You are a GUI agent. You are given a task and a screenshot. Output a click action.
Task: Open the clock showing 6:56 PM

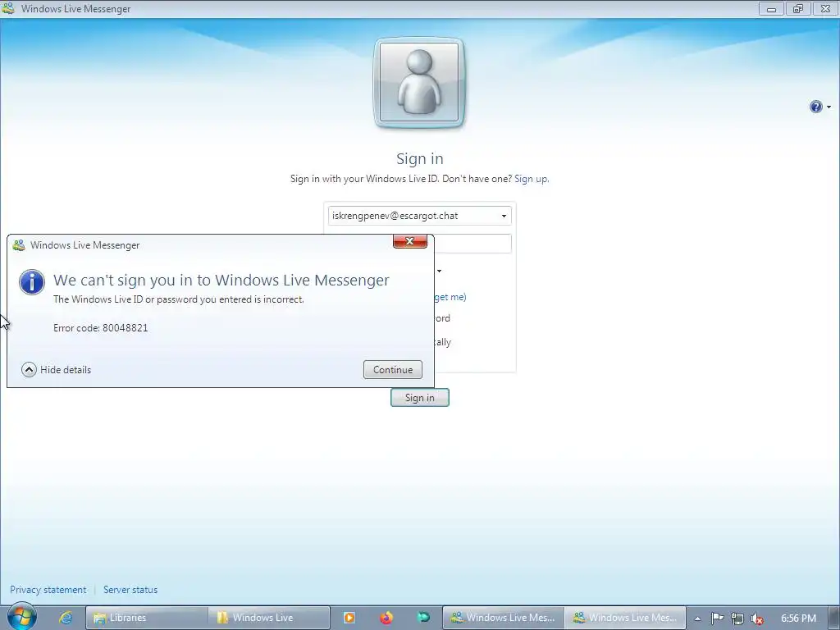798,619
